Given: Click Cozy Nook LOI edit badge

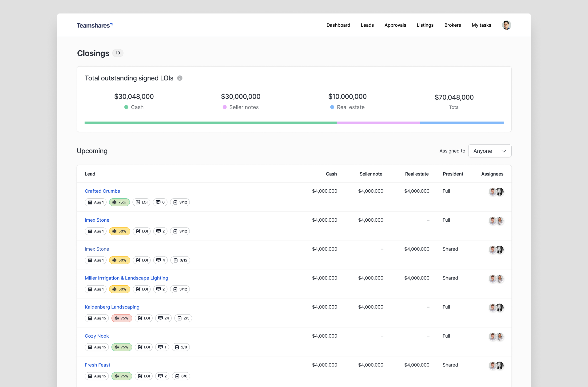Looking at the screenshot, I should pyautogui.click(x=143, y=347).
